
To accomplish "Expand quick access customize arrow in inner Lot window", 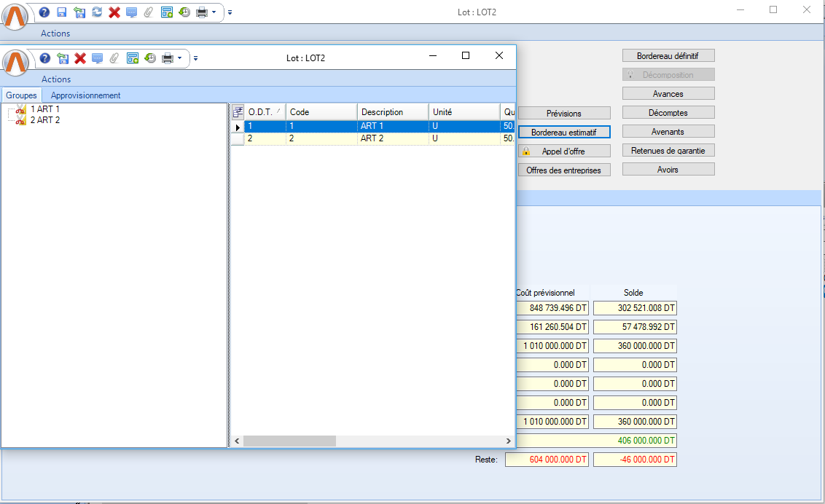I will click(x=195, y=58).
